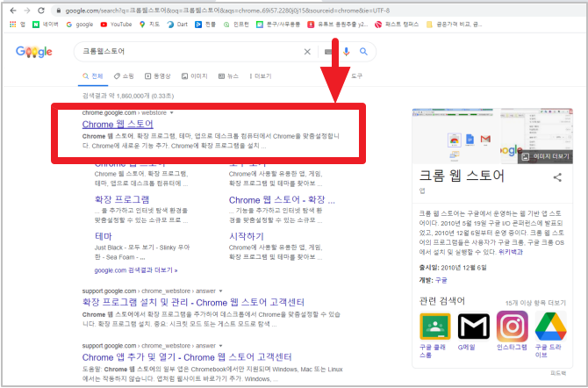Open the Chrome 웹 스토어 - 확장 sitelink

pyautogui.click(x=282, y=200)
